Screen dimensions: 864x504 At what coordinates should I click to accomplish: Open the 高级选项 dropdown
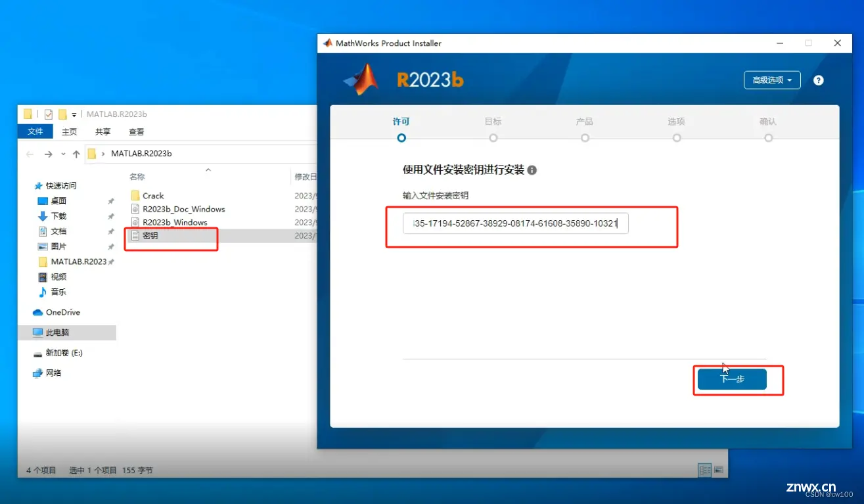772,80
